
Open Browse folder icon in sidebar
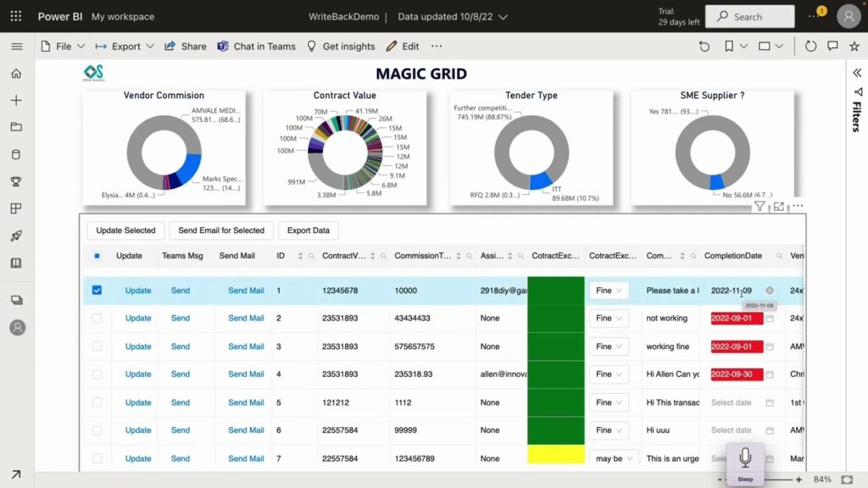(16, 127)
